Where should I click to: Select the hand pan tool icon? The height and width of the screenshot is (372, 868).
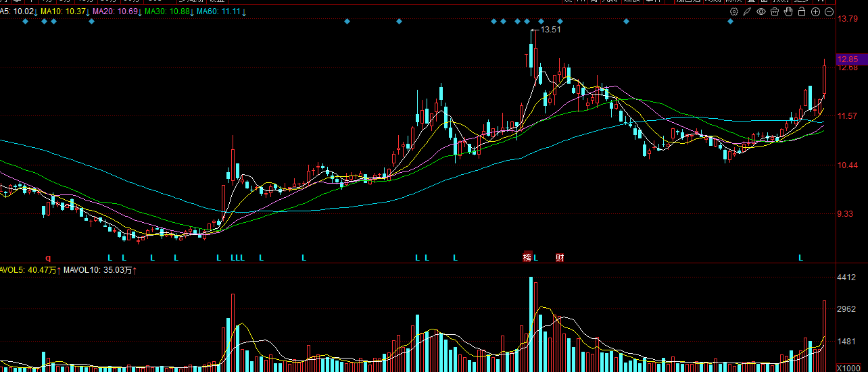788,11
